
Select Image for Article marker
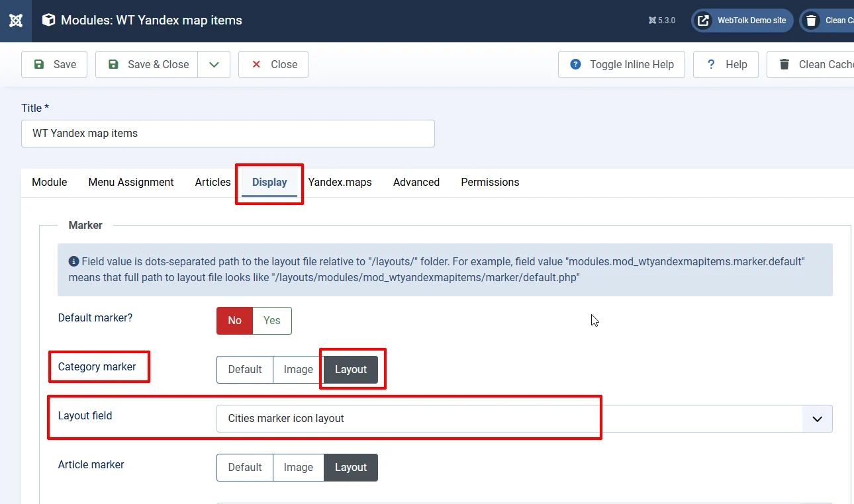(299, 467)
